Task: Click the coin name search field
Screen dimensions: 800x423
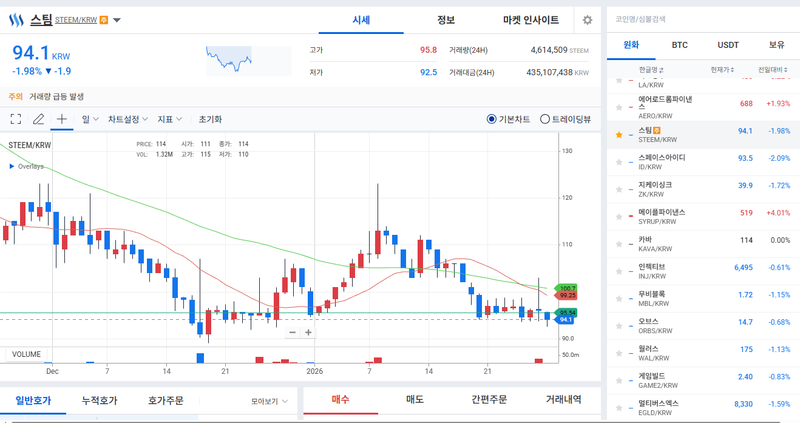Action: (x=700, y=18)
